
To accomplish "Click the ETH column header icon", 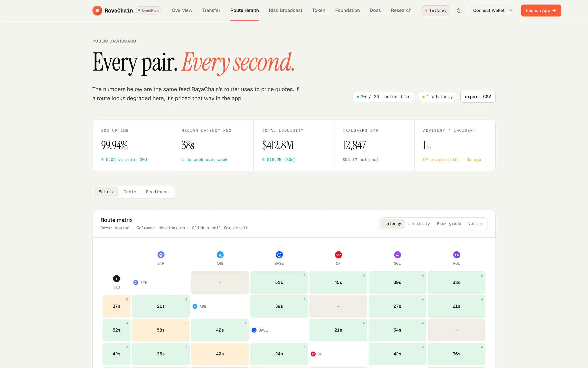I will click(x=161, y=255).
